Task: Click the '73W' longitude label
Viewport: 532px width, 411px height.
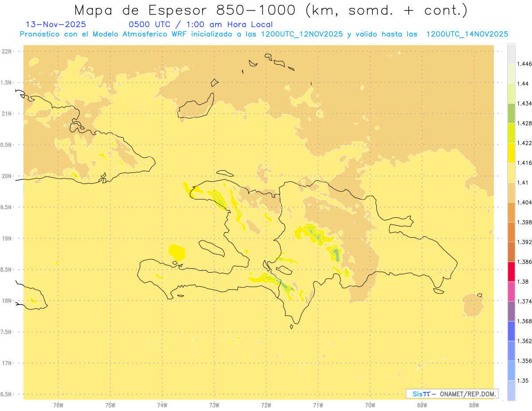Action: [214, 405]
